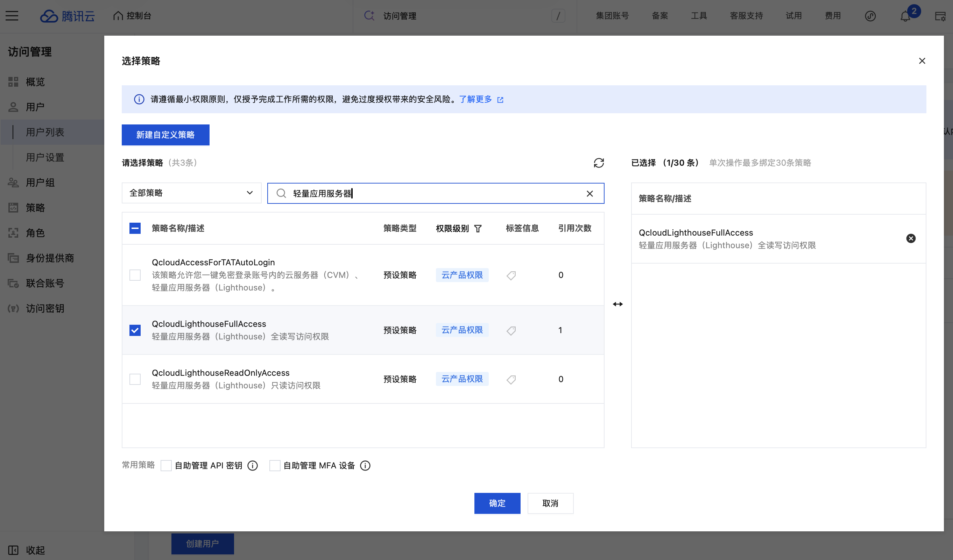Viewport: 953px width, 560px height.
Task: Filter by 权限级别 funnel icon
Action: coord(478,229)
